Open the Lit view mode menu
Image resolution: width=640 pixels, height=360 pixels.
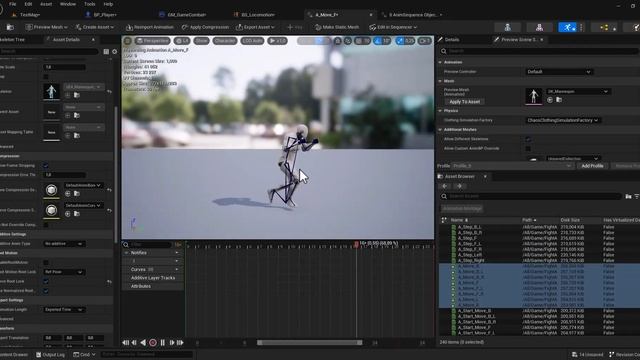pos(182,41)
